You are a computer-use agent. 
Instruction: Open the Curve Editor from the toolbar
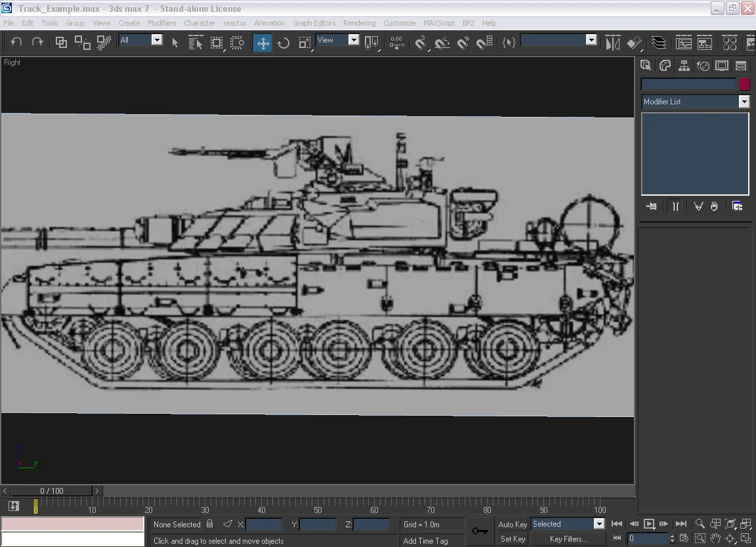[683, 42]
